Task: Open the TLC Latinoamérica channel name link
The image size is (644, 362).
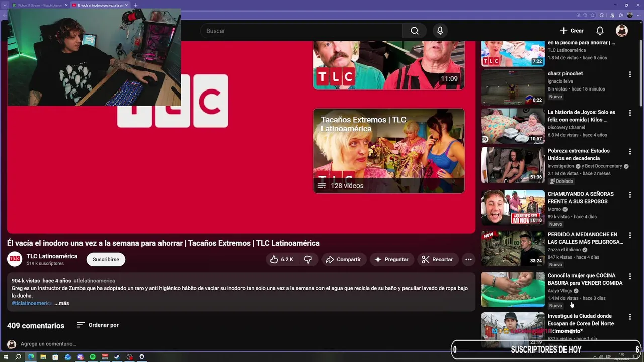Action: (x=52, y=256)
